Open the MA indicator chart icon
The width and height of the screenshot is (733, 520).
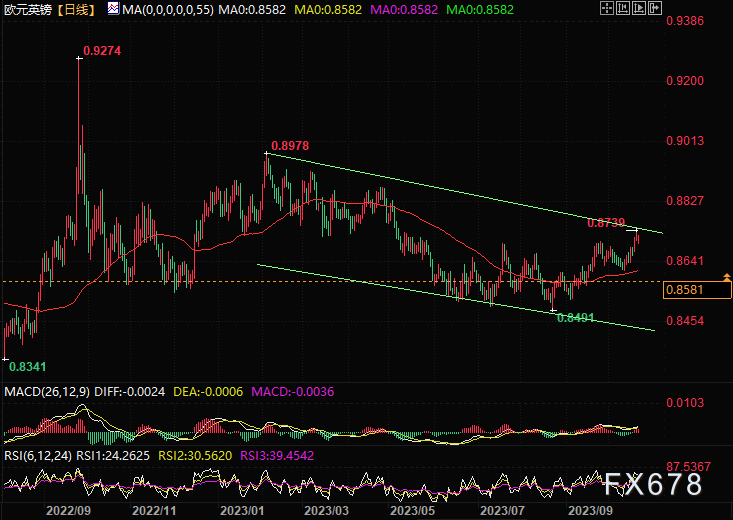pos(113,8)
